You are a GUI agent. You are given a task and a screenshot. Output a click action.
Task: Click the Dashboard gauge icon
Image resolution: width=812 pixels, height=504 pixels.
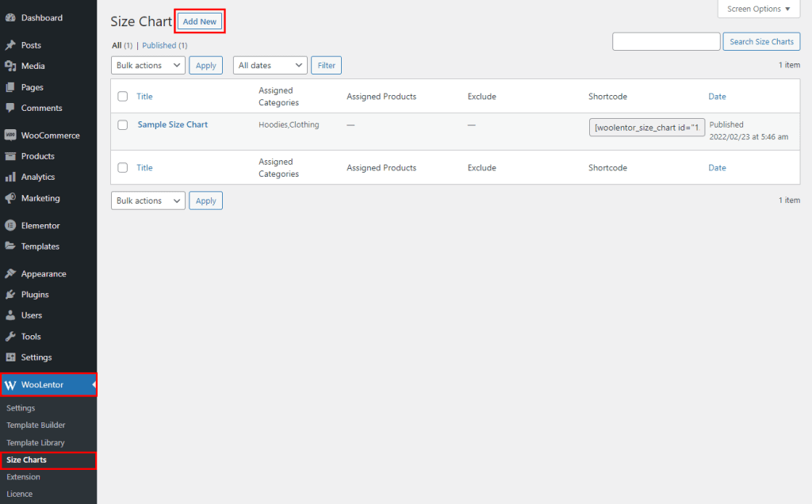click(x=10, y=17)
